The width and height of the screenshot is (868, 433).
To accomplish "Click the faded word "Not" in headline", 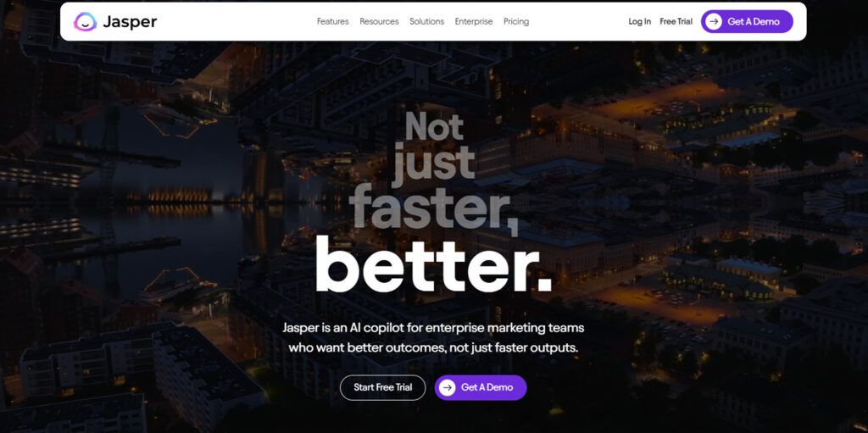I will coord(434,126).
